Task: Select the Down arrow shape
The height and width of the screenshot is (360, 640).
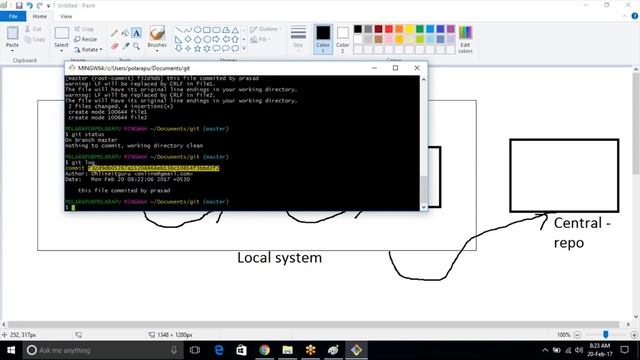Action: click(x=178, y=49)
